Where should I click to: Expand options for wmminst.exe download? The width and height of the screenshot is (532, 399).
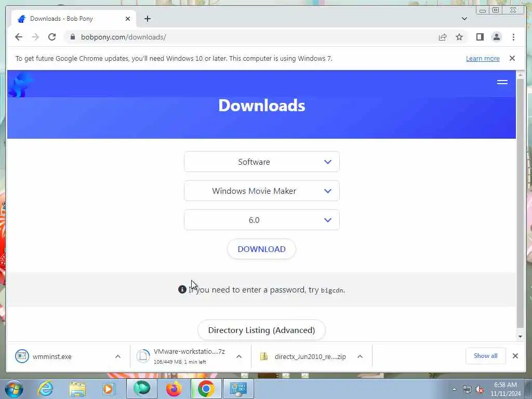coord(118,356)
